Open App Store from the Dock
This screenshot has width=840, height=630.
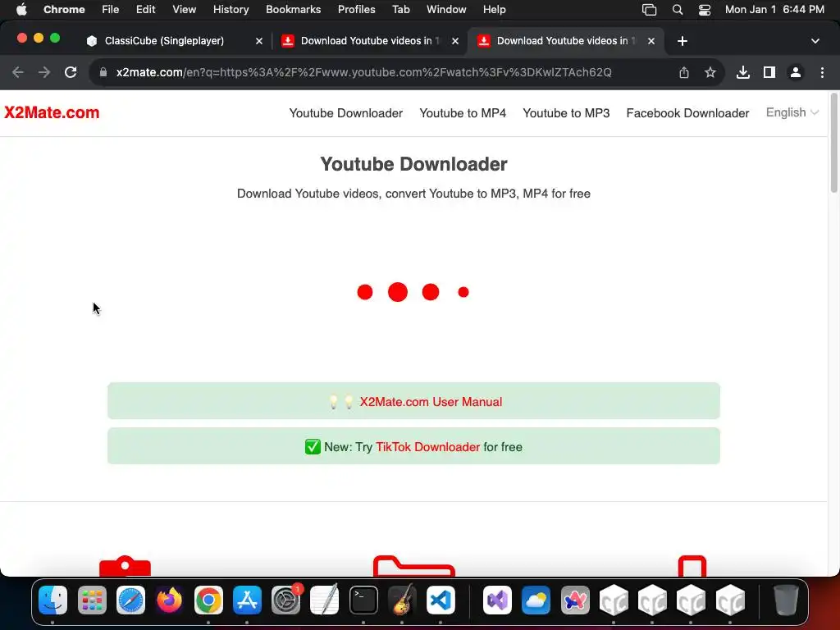coord(247,600)
